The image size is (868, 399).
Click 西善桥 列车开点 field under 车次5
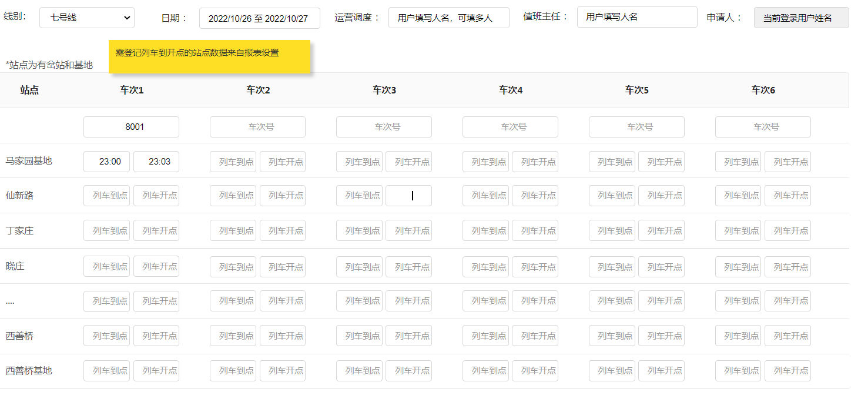(x=661, y=336)
